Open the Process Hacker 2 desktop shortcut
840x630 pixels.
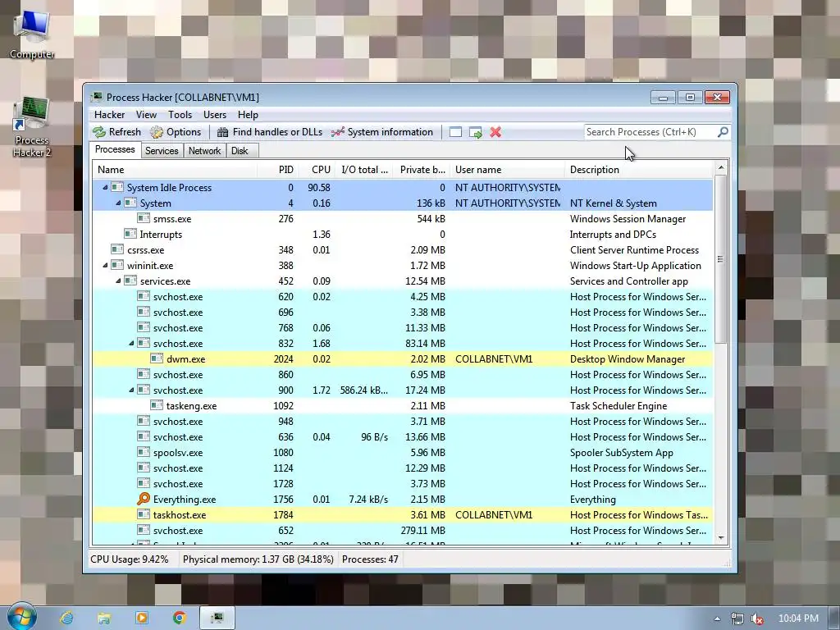(x=32, y=127)
